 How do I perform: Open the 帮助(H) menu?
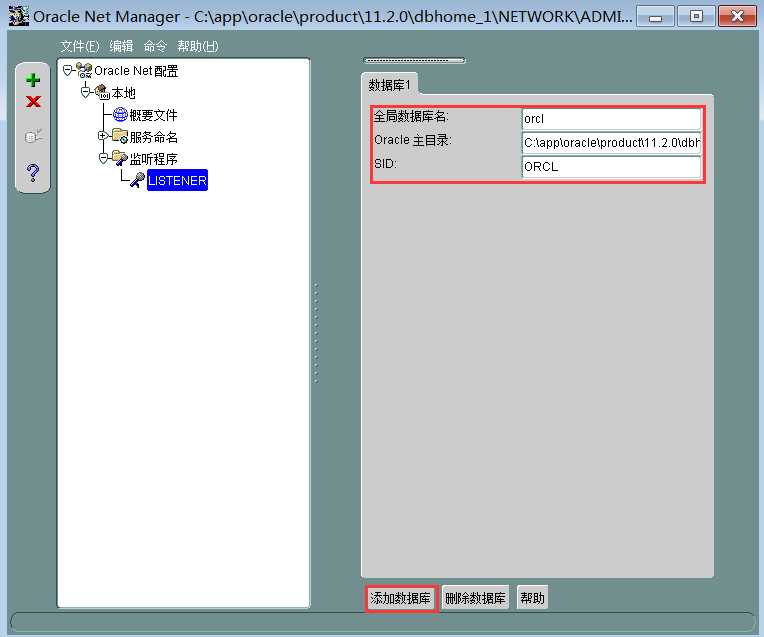pyautogui.click(x=197, y=46)
